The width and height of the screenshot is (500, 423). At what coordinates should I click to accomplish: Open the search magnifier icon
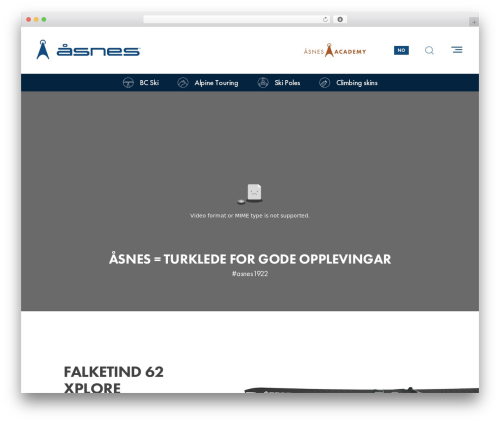pos(429,50)
